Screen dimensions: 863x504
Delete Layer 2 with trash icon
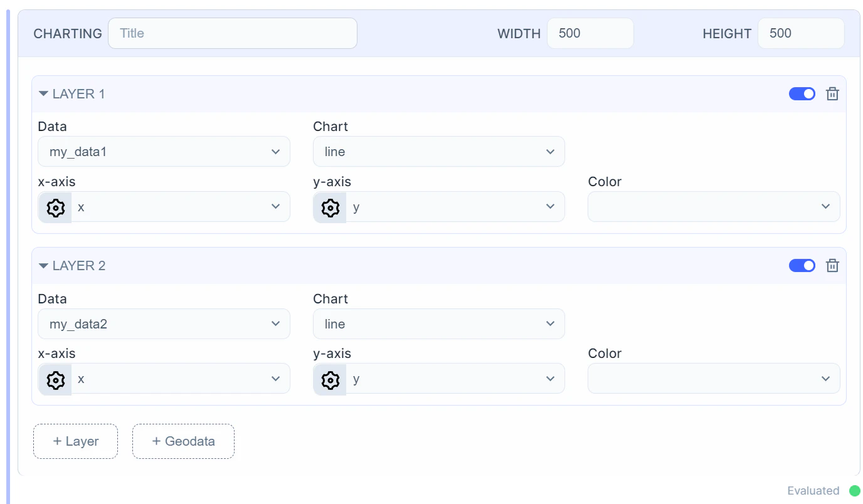click(x=832, y=266)
